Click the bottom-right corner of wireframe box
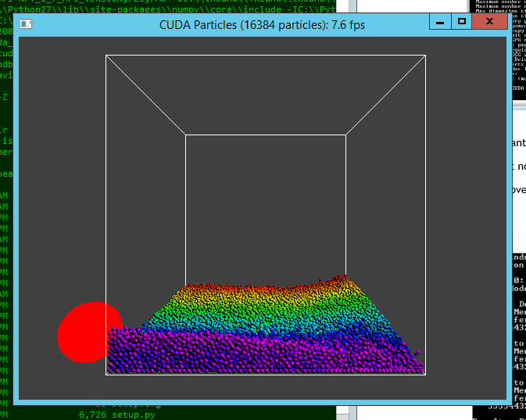 (424, 375)
